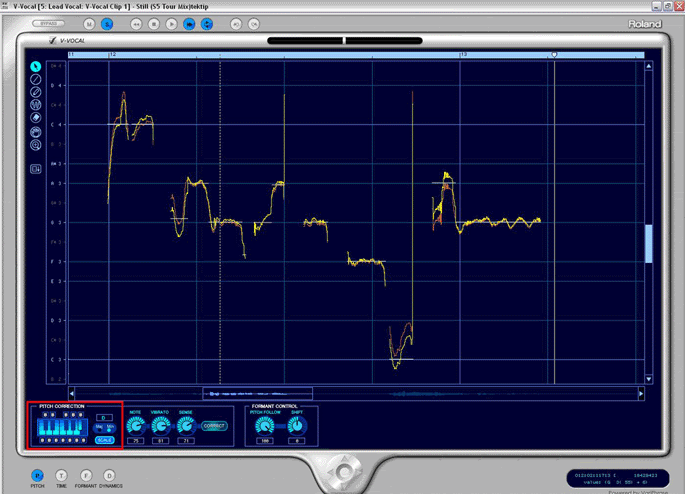
Task: Switch to the PITCH editing tab
Action: coord(38,475)
